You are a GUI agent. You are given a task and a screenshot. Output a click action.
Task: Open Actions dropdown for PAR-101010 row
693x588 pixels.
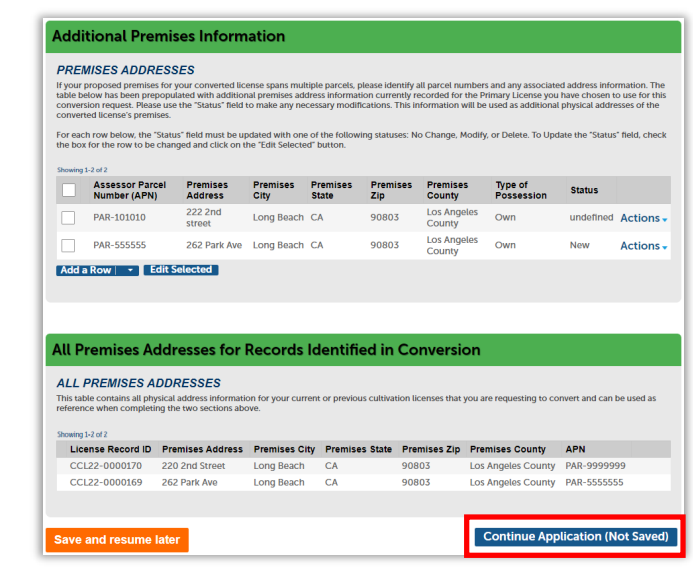tap(644, 218)
